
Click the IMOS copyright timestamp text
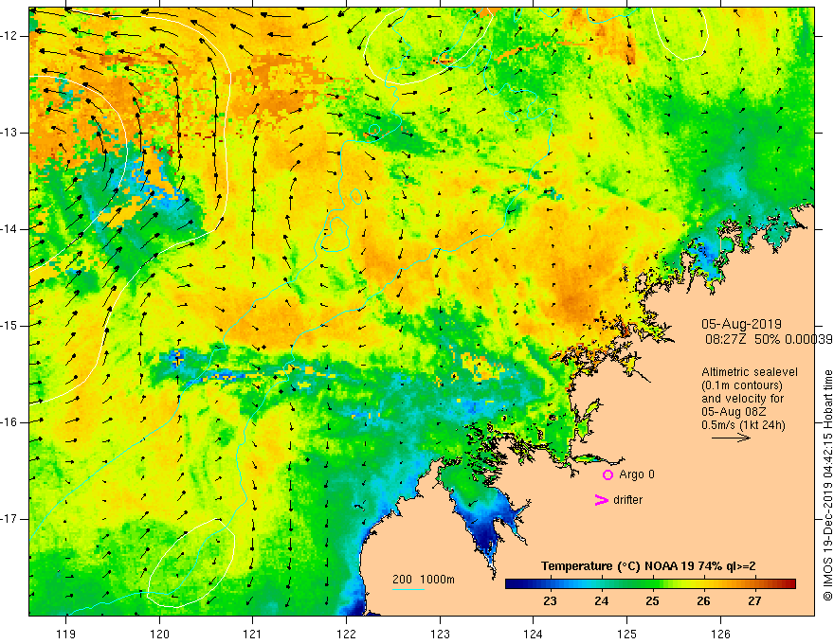(x=827, y=485)
